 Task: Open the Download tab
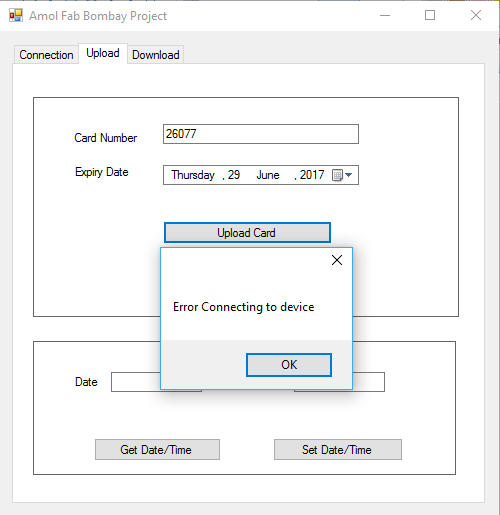pyautogui.click(x=156, y=55)
